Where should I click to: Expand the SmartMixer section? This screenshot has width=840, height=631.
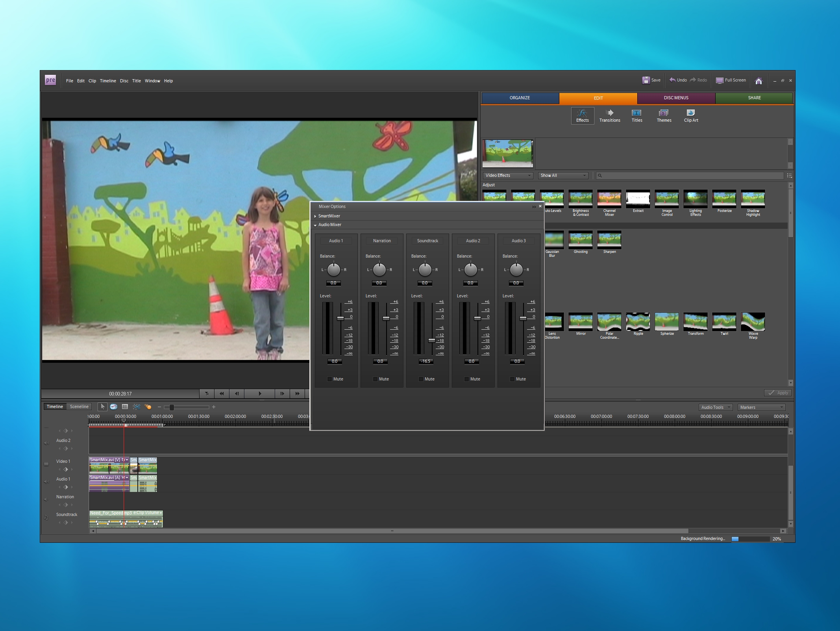(315, 216)
